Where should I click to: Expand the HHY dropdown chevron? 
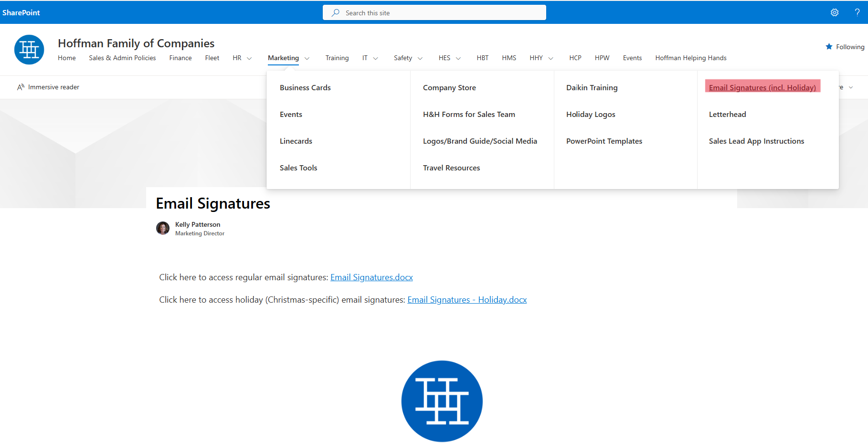coord(551,58)
